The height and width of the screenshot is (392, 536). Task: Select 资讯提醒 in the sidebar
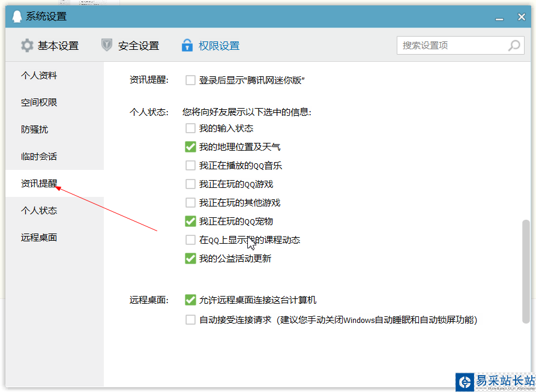click(39, 184)
